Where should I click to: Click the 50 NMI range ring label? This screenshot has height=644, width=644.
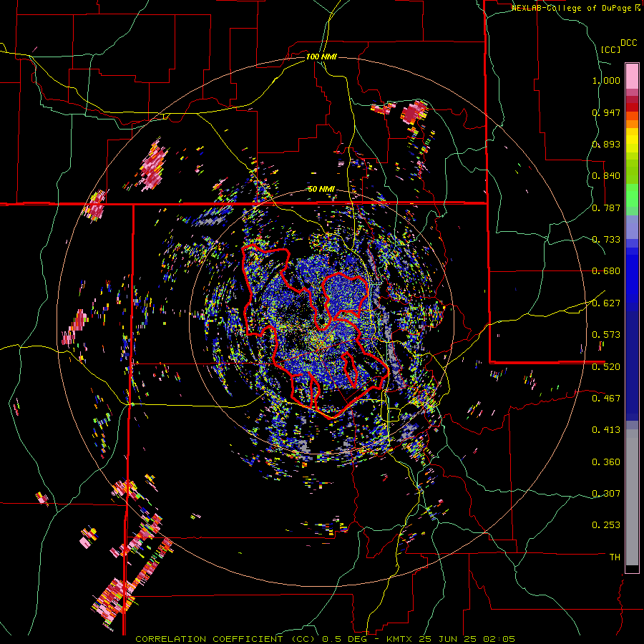pyautogui.click(x=321, y=190)
